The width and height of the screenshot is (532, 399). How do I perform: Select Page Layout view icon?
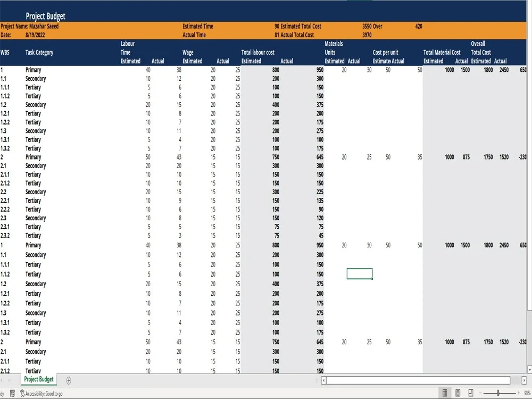pos(458,393)
